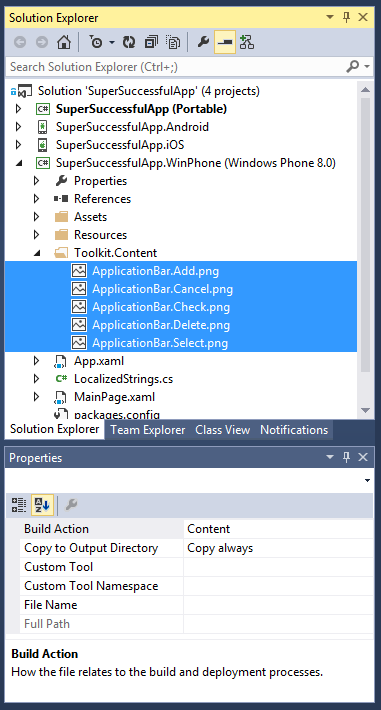Switch to the Class View tab

(222, 430)
